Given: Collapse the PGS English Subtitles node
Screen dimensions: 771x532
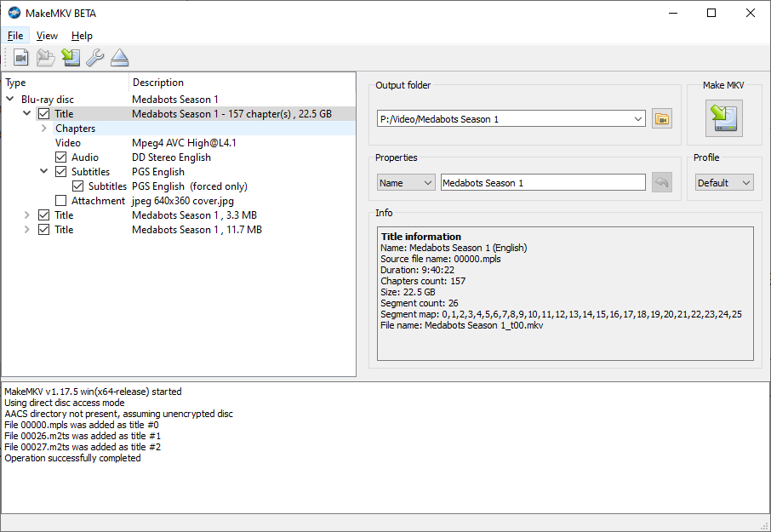Looking at the screenshot, I should click(x=43, y=171).
